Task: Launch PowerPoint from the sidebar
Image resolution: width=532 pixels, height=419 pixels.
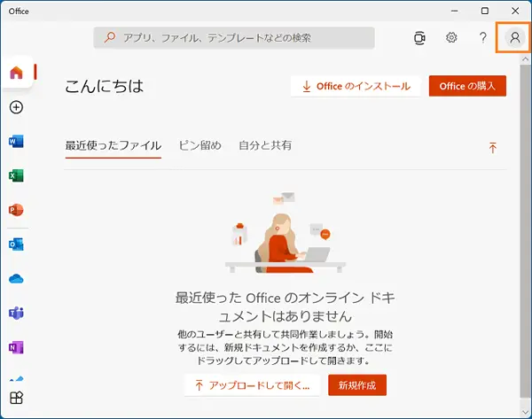Action: pyautogui.click(x=16, y=210)
